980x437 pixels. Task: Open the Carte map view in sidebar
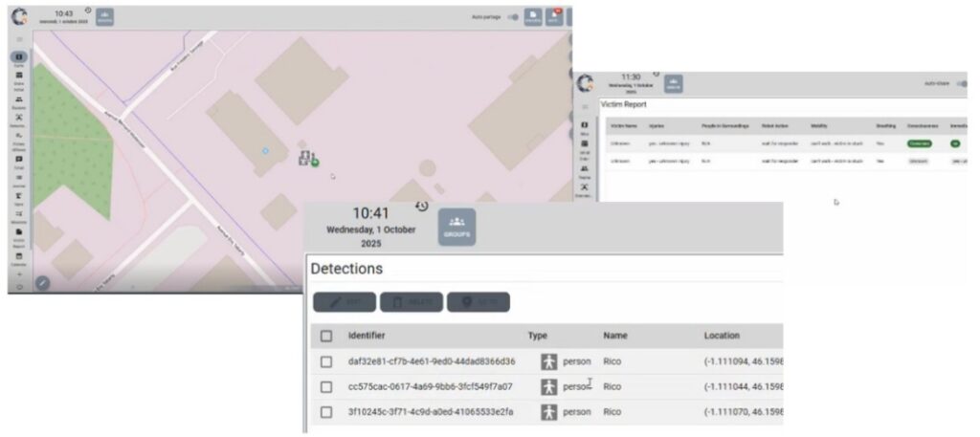[19, 58]
